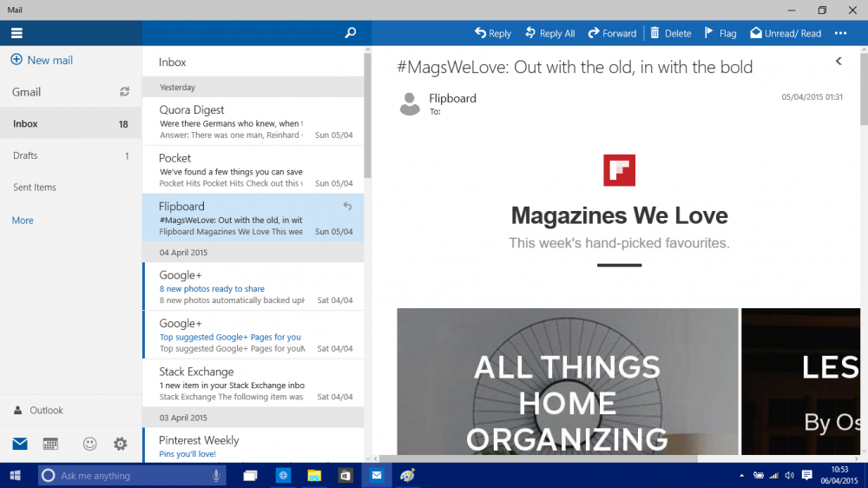Click the red Flipboard logo

[x=619, y=170]
